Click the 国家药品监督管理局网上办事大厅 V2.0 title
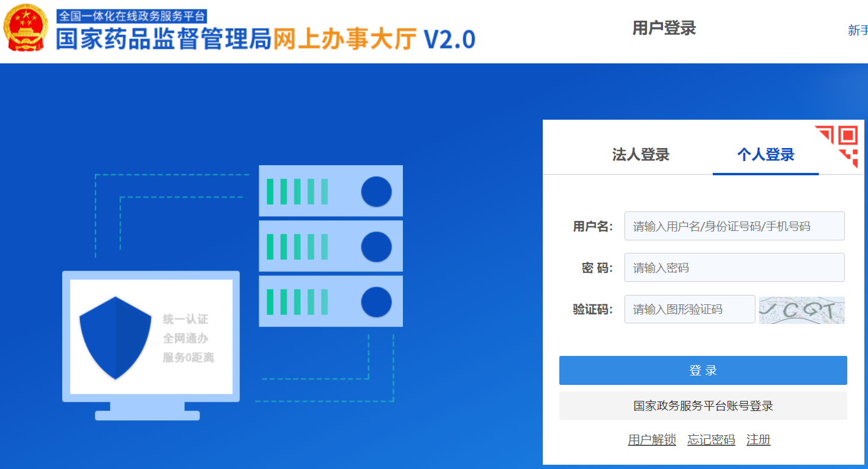This screenshot has width=868, height=469. pos(265,39)
